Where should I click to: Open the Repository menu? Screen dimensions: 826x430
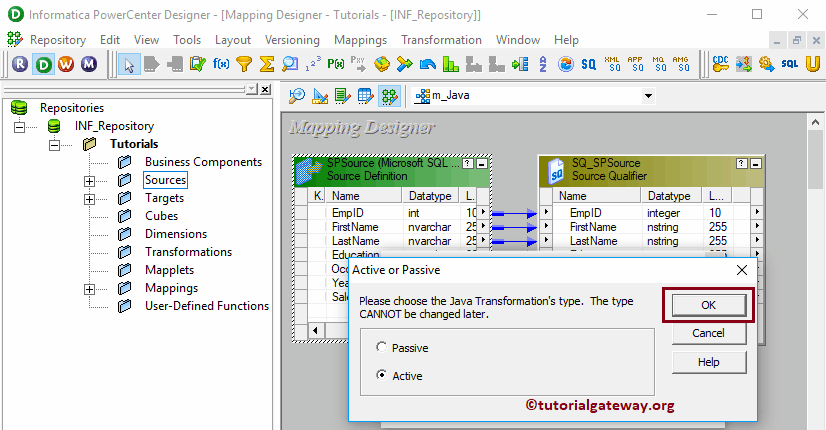click(x=58, y=40)
